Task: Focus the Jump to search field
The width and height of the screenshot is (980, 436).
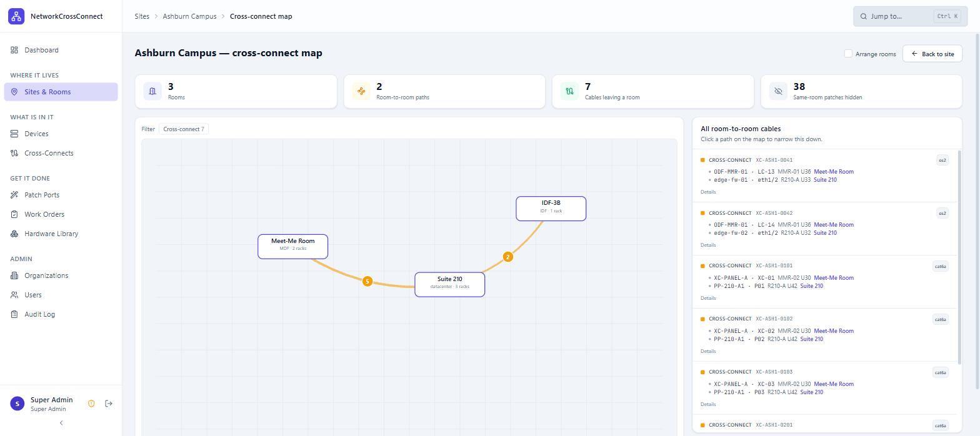Action: coord(910,16)
